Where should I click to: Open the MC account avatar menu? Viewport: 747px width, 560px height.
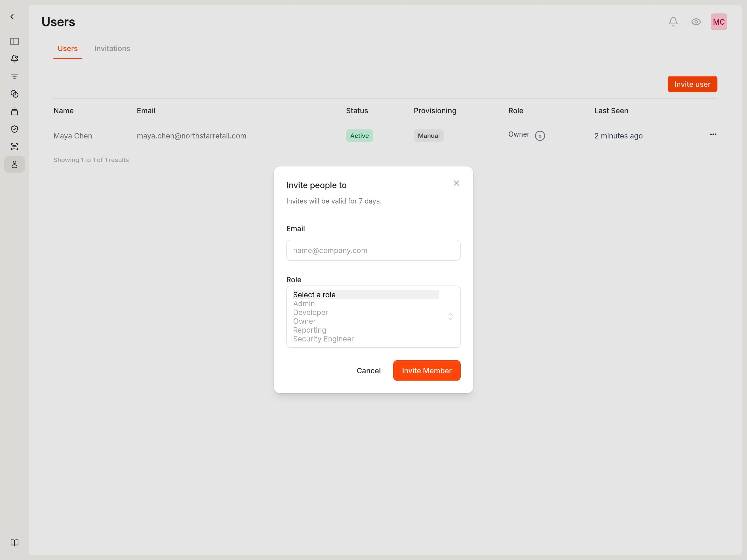point(719,22)
